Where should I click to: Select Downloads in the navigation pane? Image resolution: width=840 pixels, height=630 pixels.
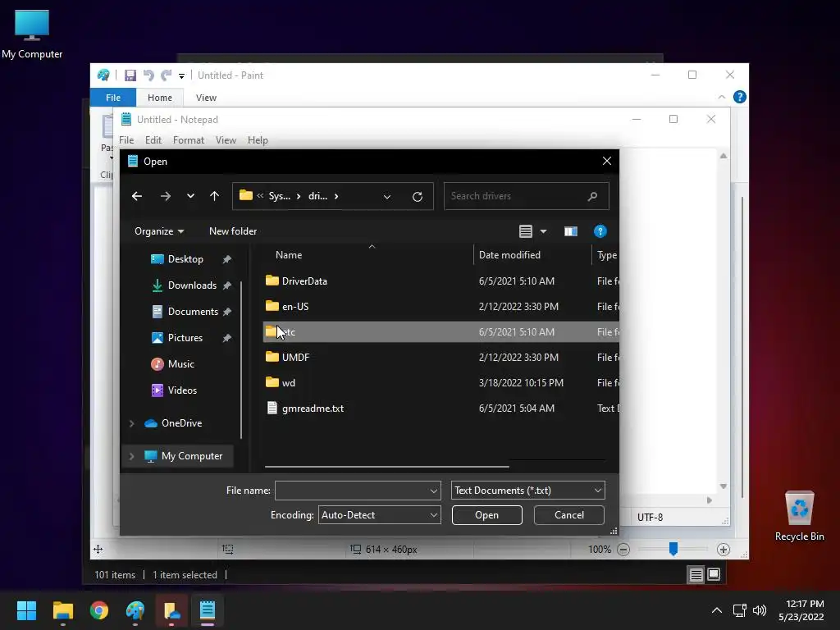pos(192,285)
